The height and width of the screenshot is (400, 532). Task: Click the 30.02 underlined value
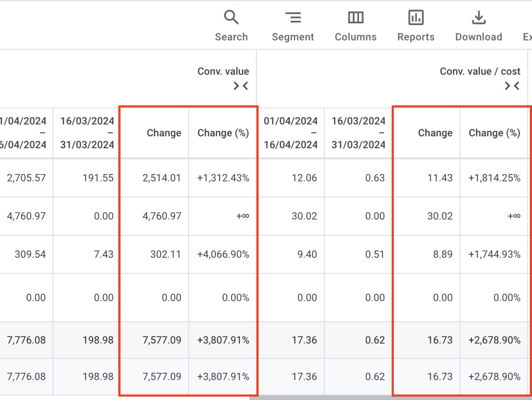point(304,216)
